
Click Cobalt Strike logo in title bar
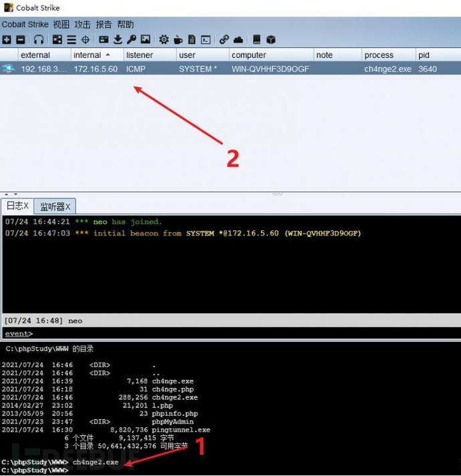pyautogui.click(x=8, y=7)
